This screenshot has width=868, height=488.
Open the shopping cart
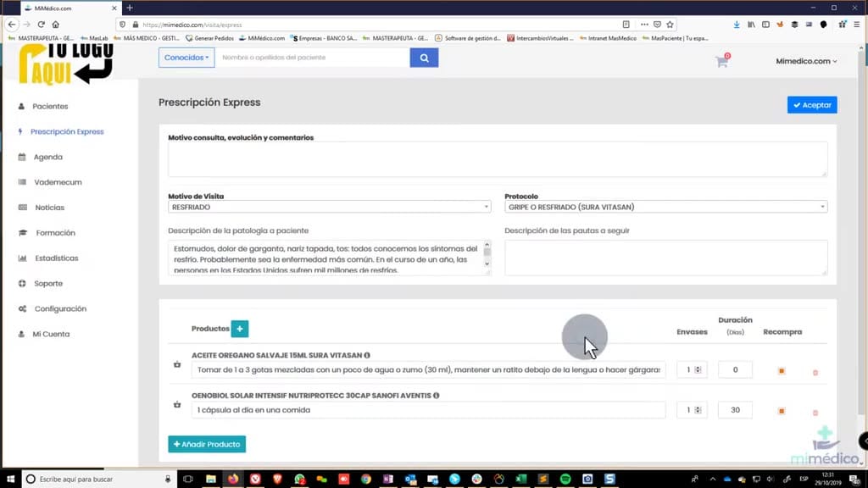coord(722,61)
